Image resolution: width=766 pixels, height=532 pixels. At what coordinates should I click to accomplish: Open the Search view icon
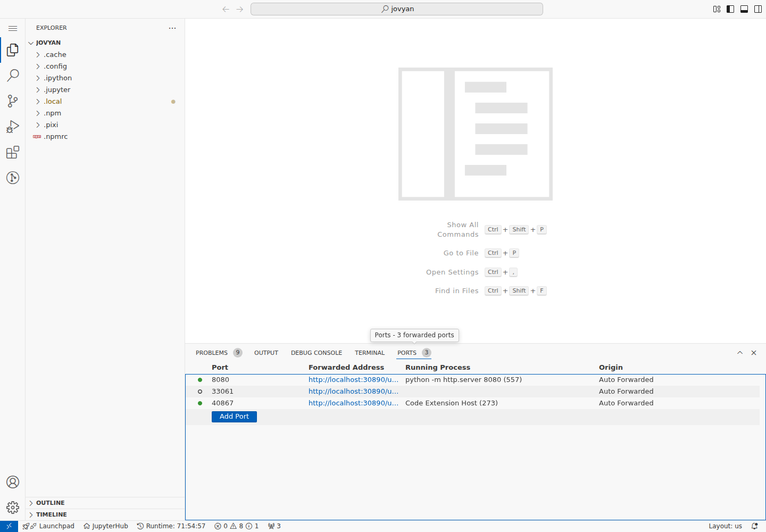[x=13, y=76]
